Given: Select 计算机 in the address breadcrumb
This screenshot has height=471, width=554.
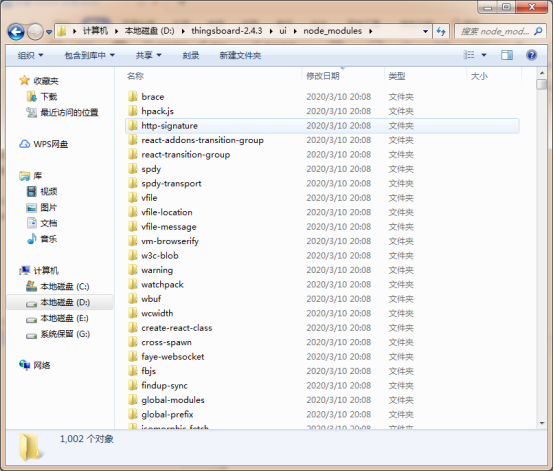Looking at the screenshot, I should [x=95, y=31].
